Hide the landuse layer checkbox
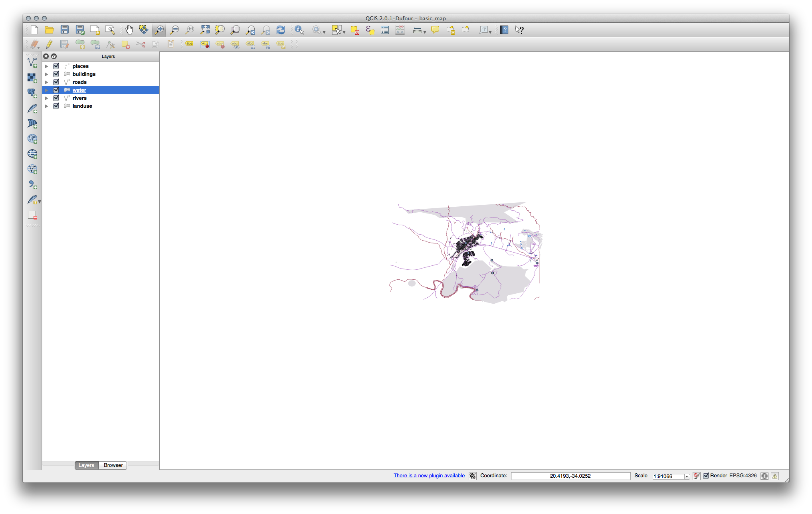Image resolution: width=812 pixels, height=514 pixels. [56, 106]
